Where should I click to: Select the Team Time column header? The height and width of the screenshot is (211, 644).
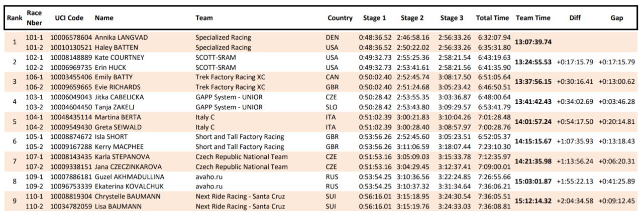[x=533, y=18]
